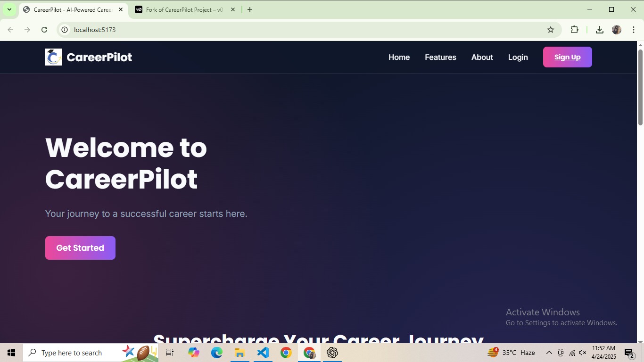Open the notification center icon

(x=629, y=353)
